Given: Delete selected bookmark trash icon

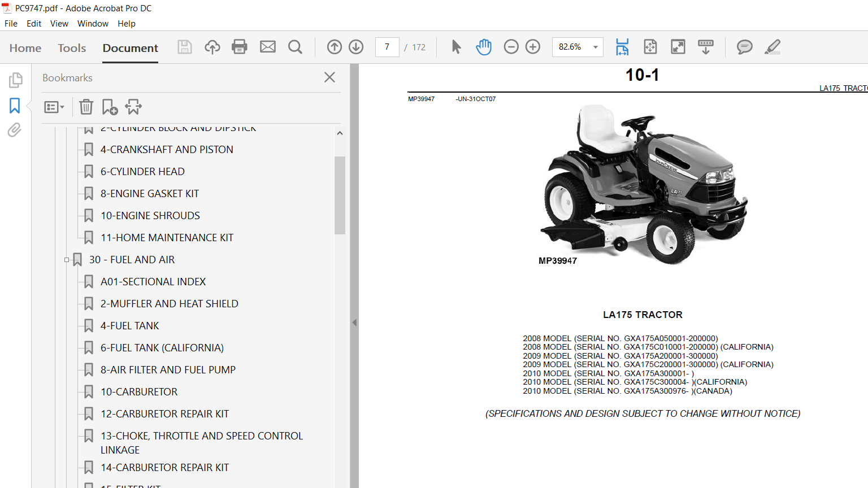Looking at the screenshot, I should point(86,107).
